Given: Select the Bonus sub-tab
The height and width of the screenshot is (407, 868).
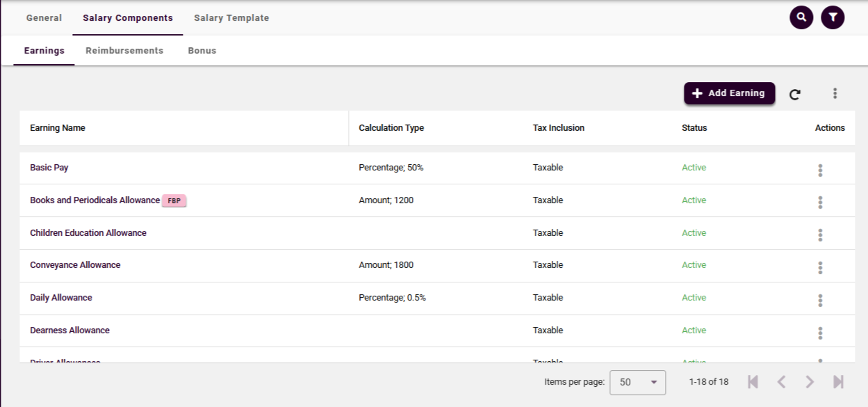Looking at the screenshot, I should point(202,51).
